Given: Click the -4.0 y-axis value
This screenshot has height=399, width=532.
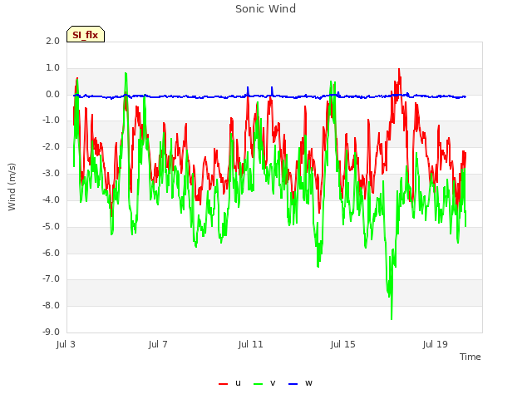Looking at the screenshot, I should [x=51, y=199].
